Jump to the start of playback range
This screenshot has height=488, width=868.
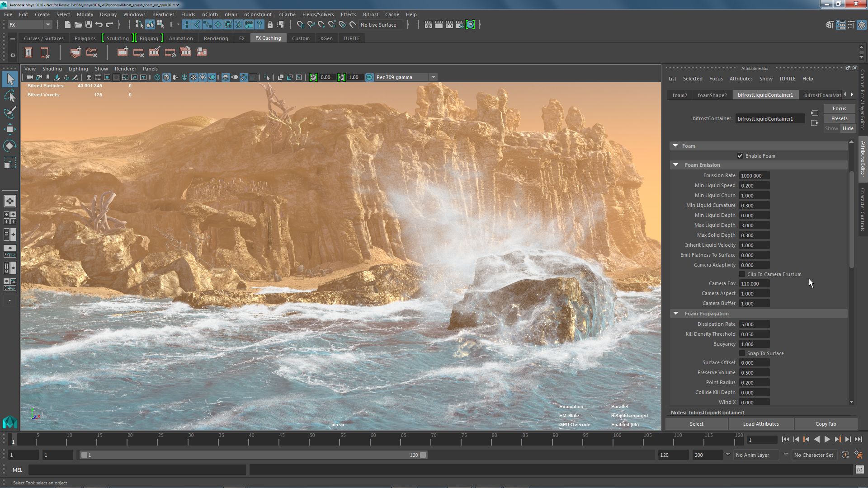(x=785, y=439)
